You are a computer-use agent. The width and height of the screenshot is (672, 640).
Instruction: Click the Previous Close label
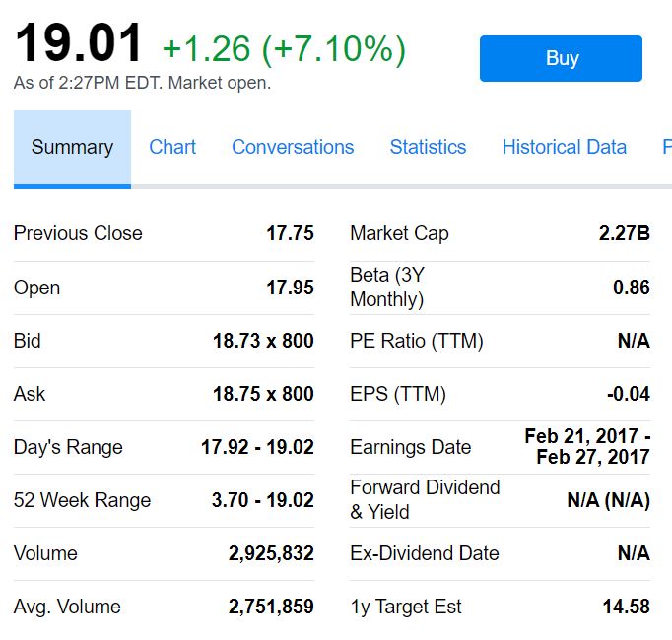(x=78, y=233)
